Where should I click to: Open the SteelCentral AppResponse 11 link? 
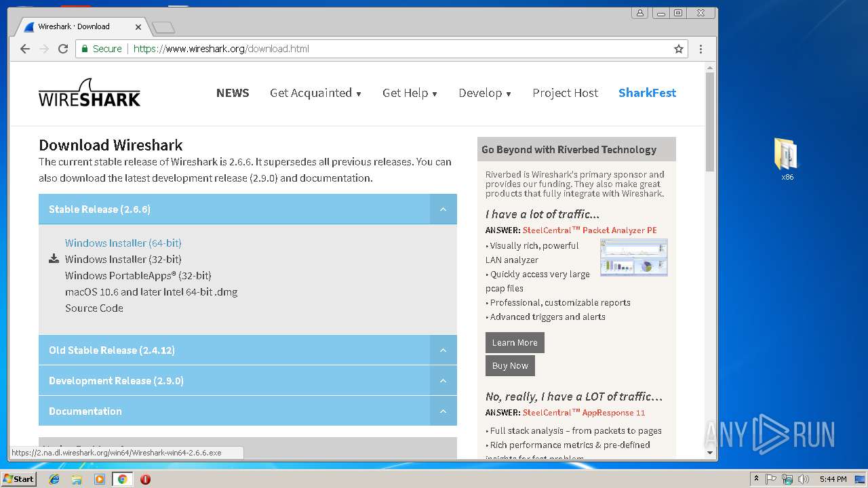(584, 413)
